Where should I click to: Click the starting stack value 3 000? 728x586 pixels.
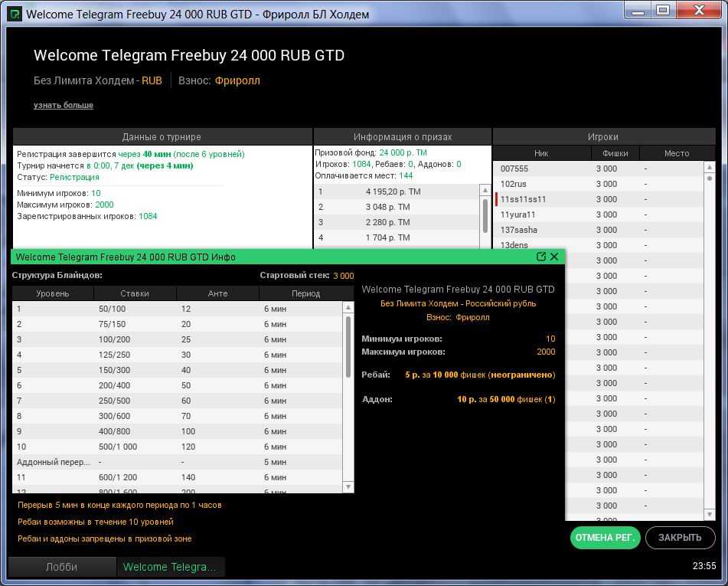[x=344, y=276]
